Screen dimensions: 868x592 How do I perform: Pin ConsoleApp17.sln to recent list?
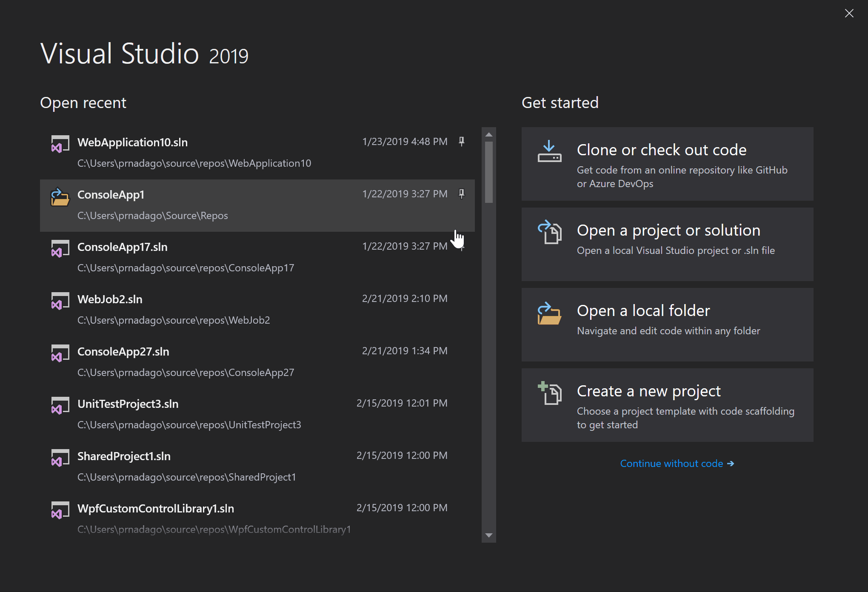point(462,246)
